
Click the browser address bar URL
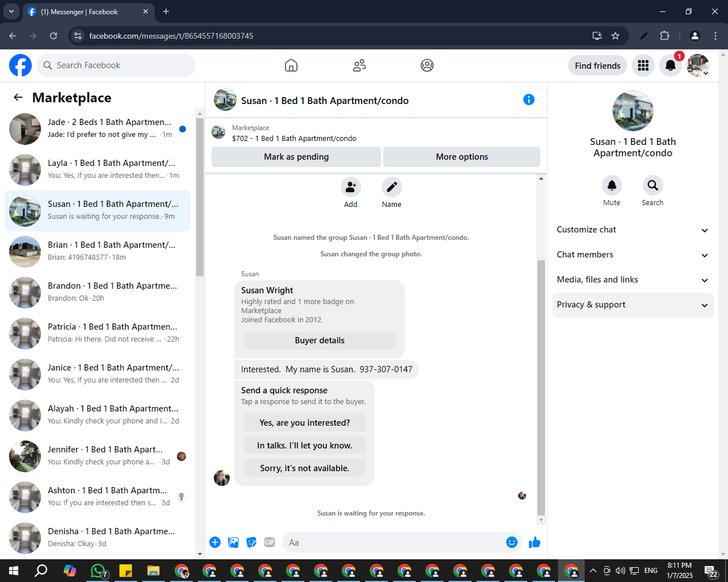pos(171,36)
